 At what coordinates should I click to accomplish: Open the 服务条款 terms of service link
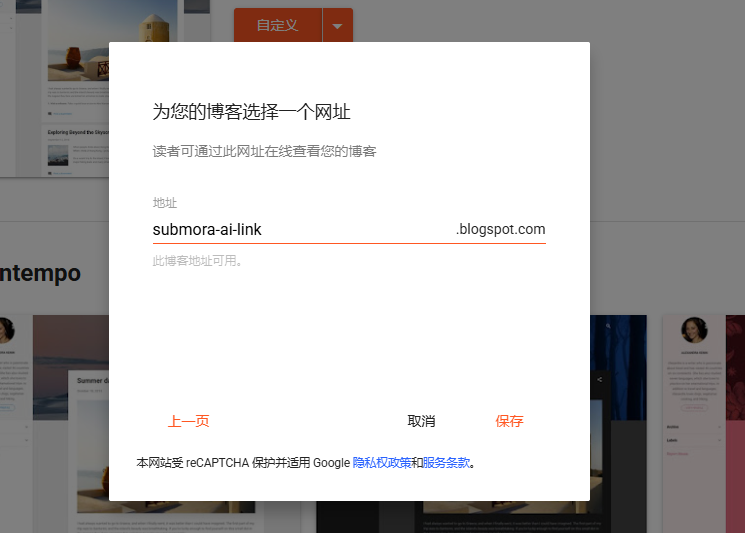coord(446,463)
